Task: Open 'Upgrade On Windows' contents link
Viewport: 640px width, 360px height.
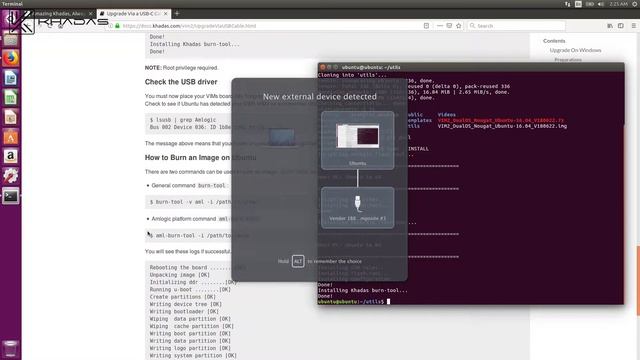Action: [575, 50]
